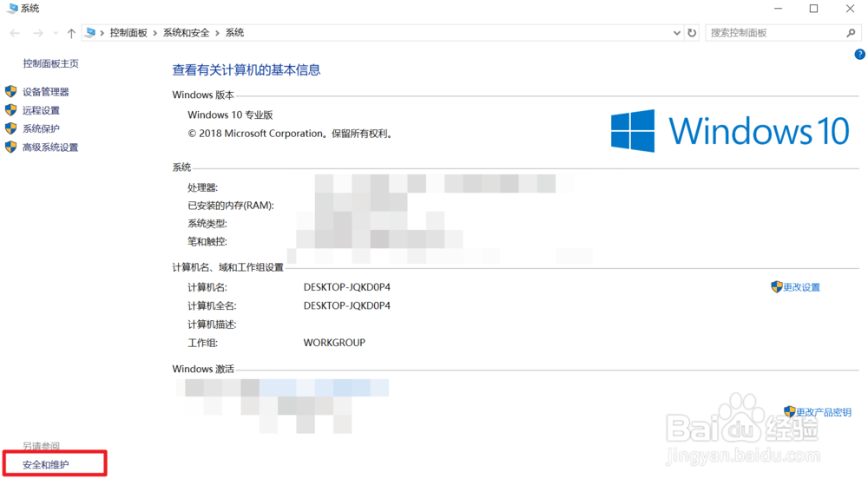The image size is (868, 485).
Task: Click the search magnifier icon
Action: pyautogui.click(x=851, y=33)
